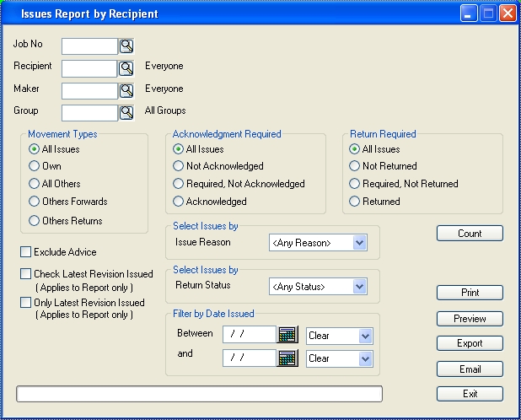The image size is (521, 420).
Task: Minimize the Issues Report window
Action: 469,13
